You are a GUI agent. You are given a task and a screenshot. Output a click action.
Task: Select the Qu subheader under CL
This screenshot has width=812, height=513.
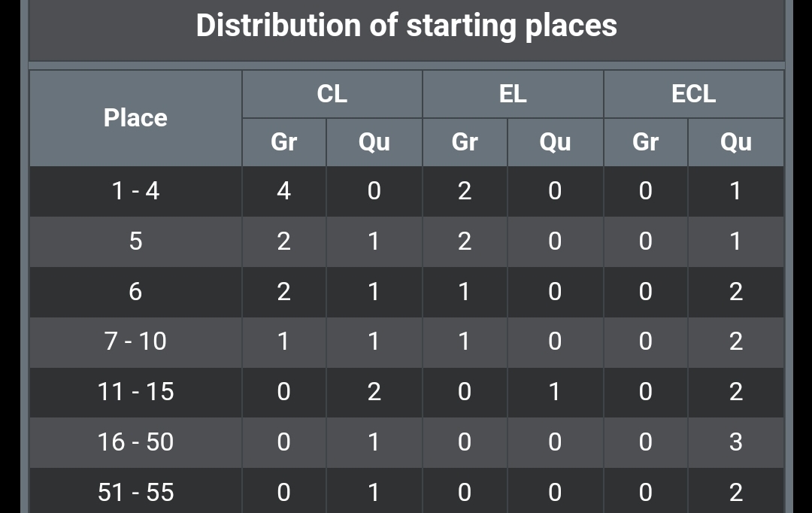coord(374,142)
